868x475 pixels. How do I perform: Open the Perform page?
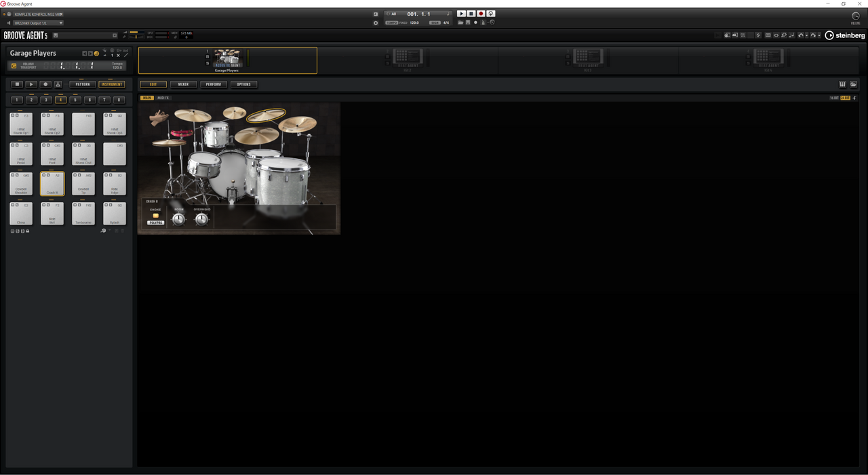click(214, 84)
